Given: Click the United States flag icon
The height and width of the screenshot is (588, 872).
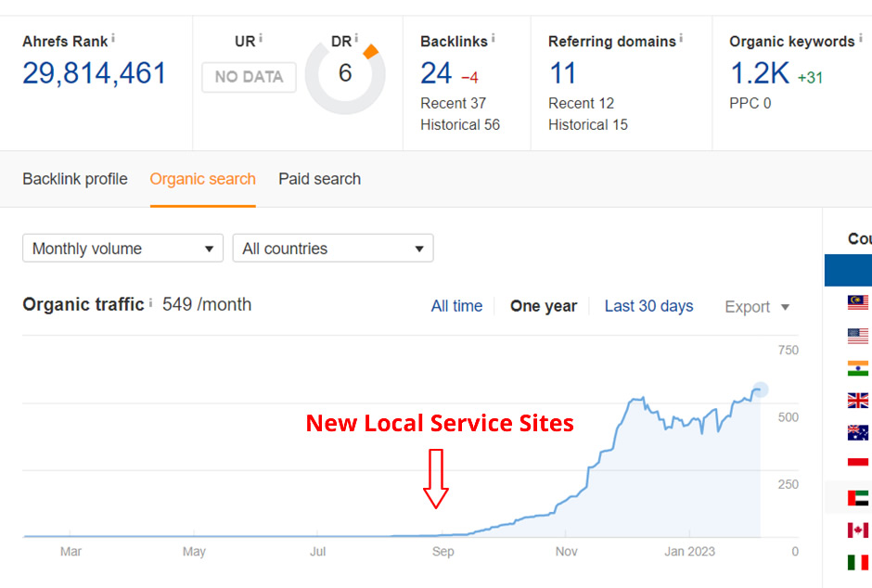Looking at the screenshot, I should tap(857, 336).
